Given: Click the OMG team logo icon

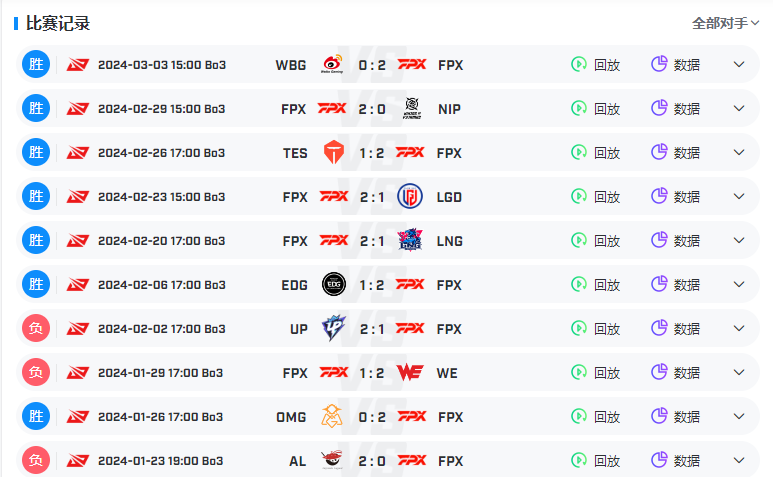Looking at the screenshot, I should point(332,416).
